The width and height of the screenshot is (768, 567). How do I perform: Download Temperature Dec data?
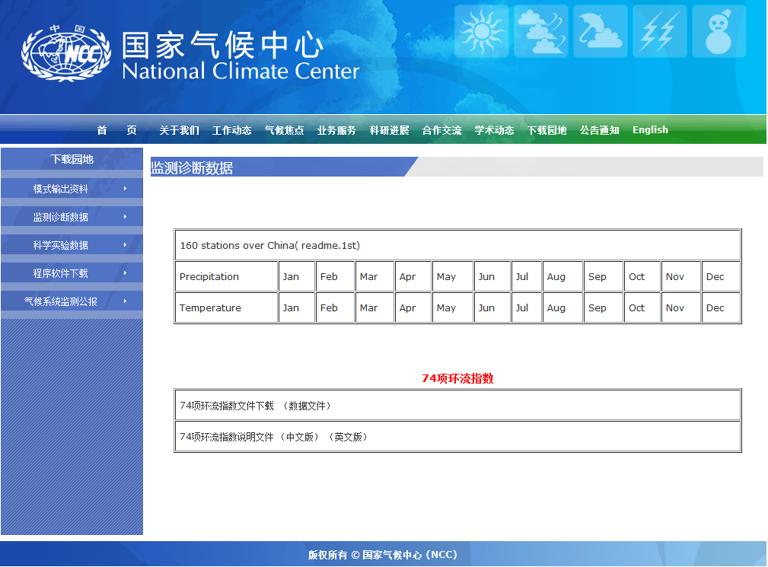[x=715, y=308]
